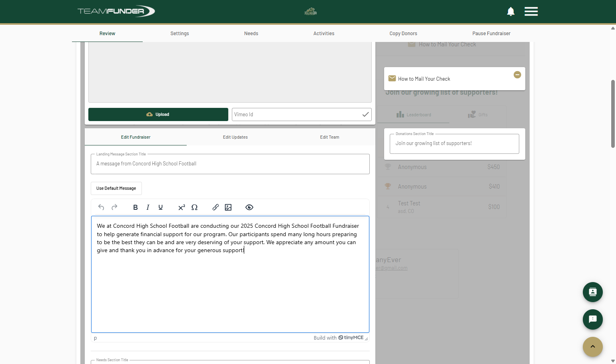Switch to Edit Updates tab
Image resolution: width=616 pixels, height=364 pixels.
[x=235, y=137]
